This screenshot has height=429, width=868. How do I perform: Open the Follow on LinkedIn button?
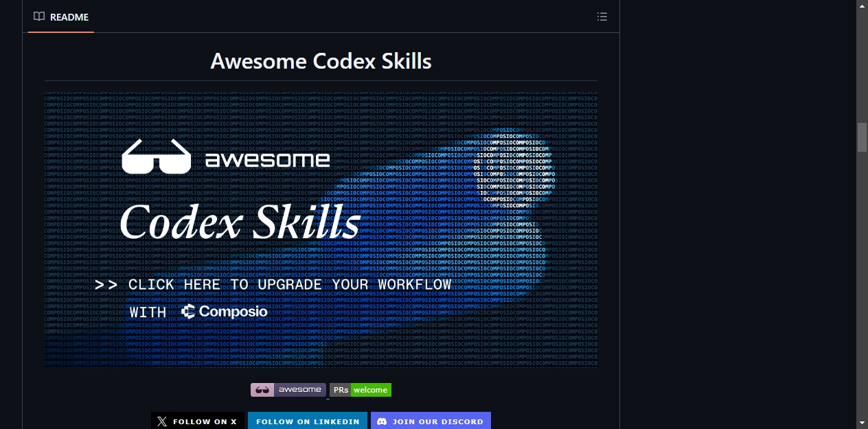(x=308, y=421)
